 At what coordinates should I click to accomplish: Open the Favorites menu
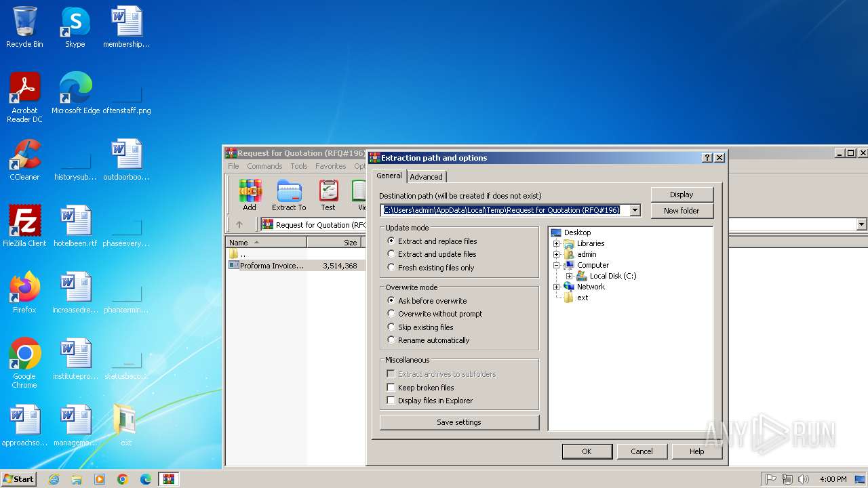pyautogui.click(x=331, y=166)
